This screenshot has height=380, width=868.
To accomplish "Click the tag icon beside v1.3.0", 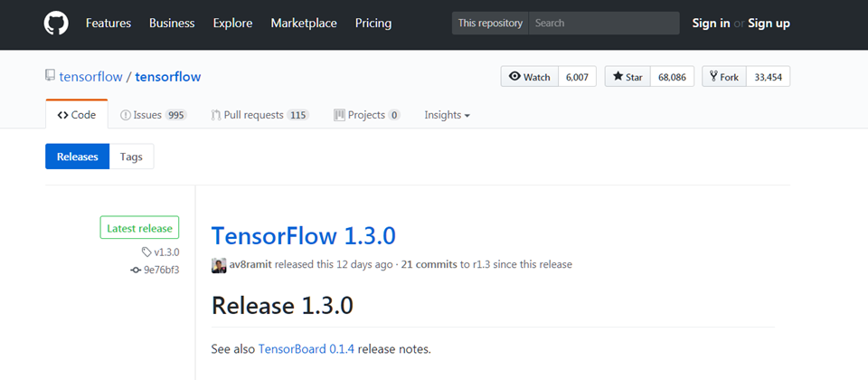I will point(146,252).
